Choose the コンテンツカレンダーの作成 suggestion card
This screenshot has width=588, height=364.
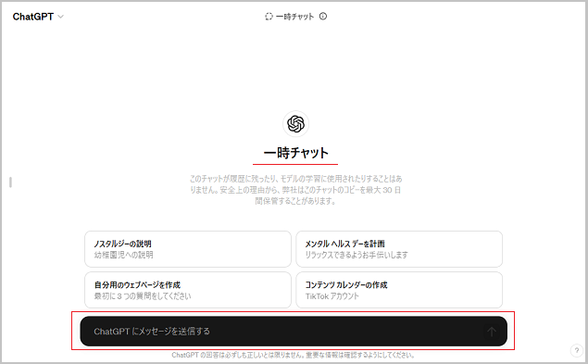tap(399, 290)
